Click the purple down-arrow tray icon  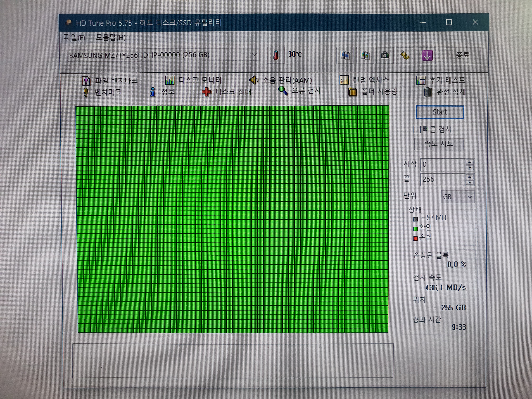pyautogui.click(x=427, y=55)
